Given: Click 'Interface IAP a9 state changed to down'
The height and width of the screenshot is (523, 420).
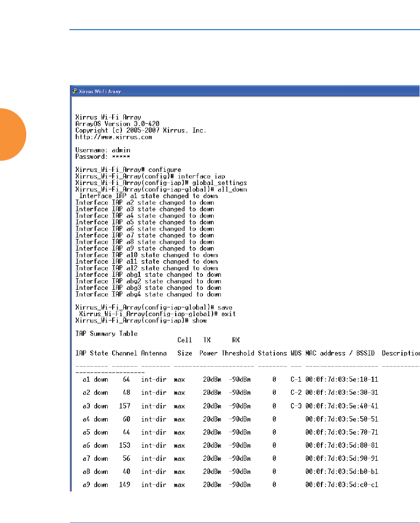Looking at the screenshot, I should click(145, 249).
